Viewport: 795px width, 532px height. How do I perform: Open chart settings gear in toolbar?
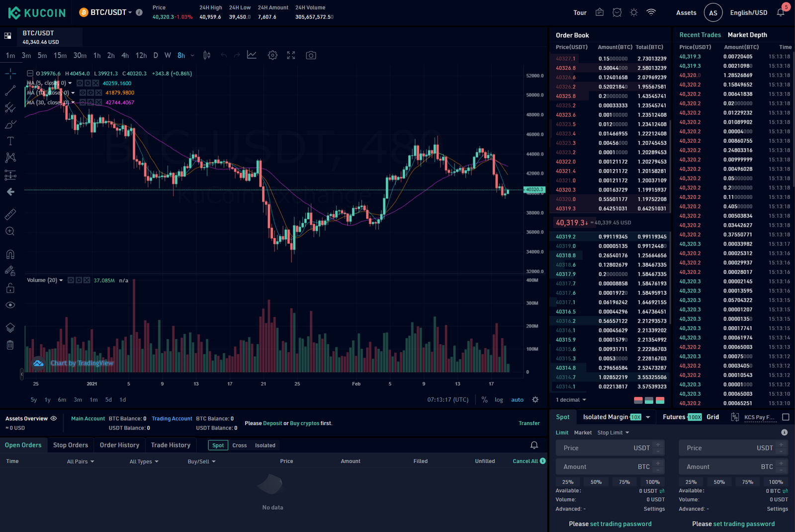click(272, 55)
